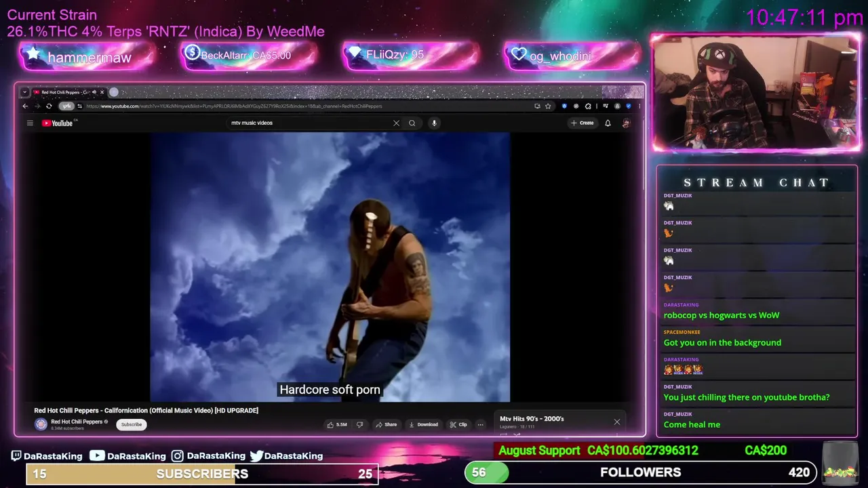Viewport: 868px width, 488px height.
Task: Open the tab search dropdown arrow
Action: coord(25,92)
